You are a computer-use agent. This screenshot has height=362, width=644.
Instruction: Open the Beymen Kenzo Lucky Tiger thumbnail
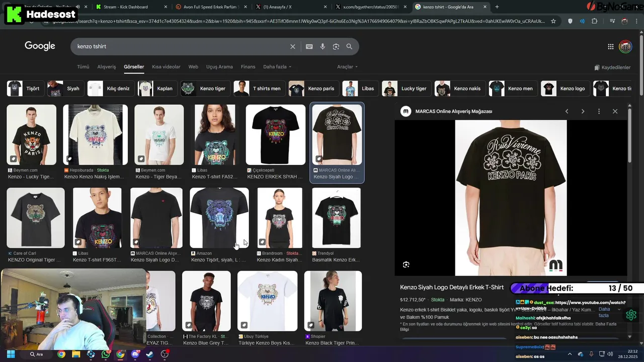pyautogui.click(x=31, y=135)
